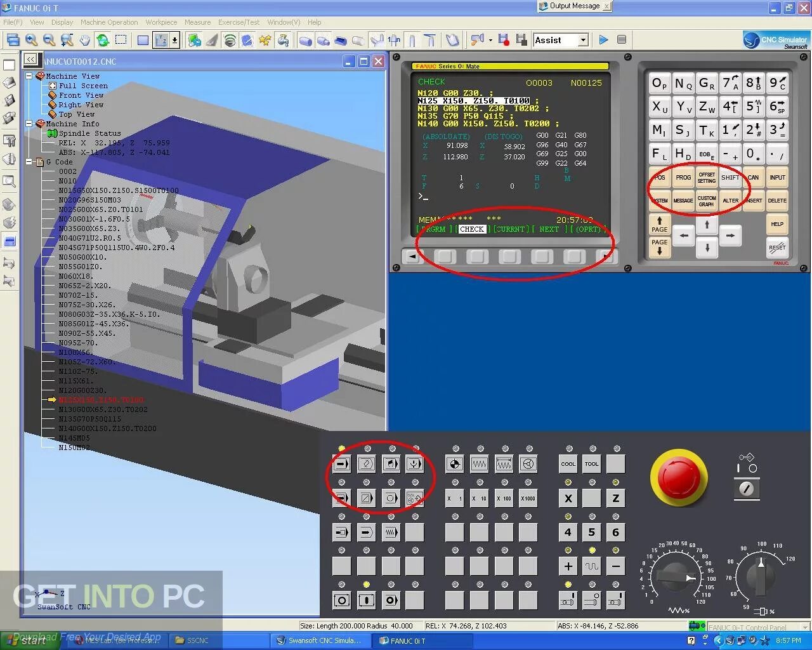Image resolution: width=812 pixels, height=650 pixels.
Task: Open the Workpiece menu
Action: pos(161,22)
